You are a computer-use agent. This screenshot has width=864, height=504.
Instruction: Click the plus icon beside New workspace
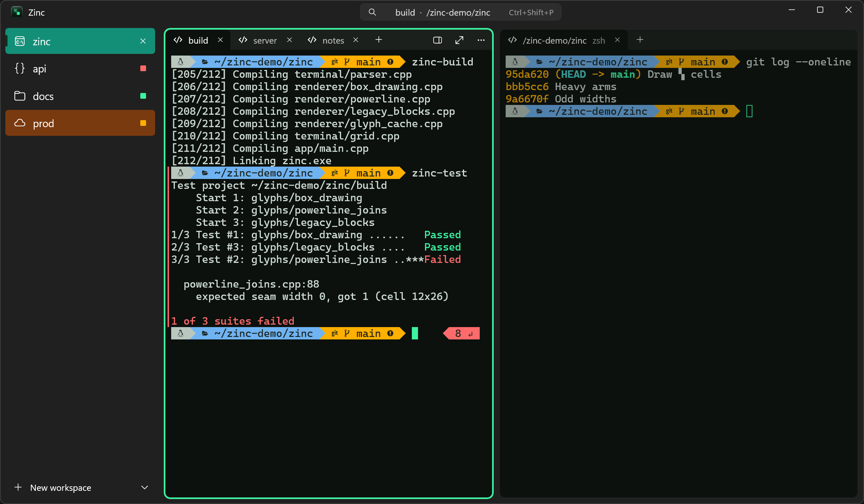pyautogui.click(x=18, y=488)
